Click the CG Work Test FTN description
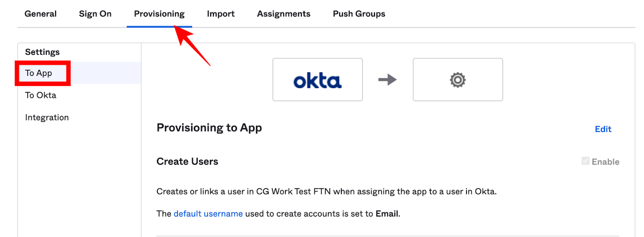Viewport: 644px width, 237px height. coord(326,192)
